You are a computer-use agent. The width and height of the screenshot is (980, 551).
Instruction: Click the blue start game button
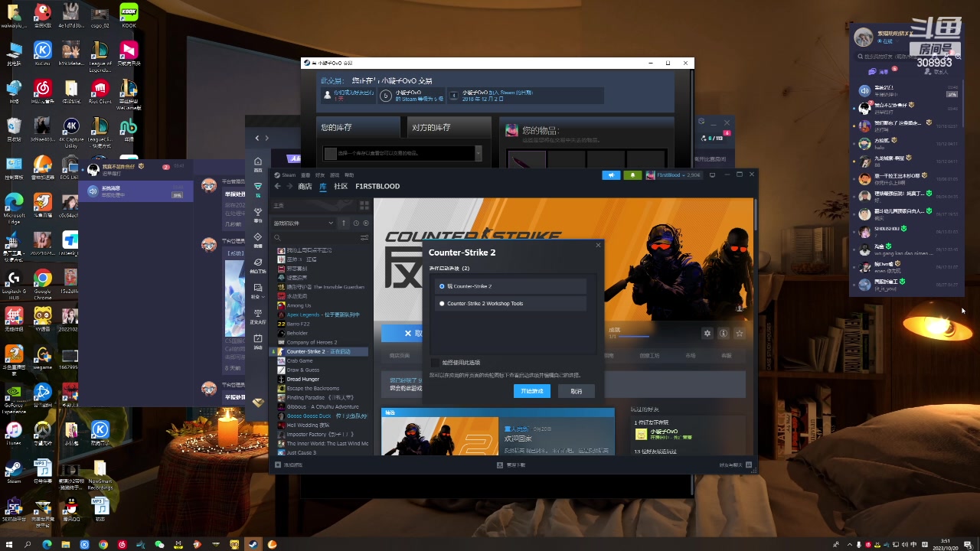click(532, 391)
